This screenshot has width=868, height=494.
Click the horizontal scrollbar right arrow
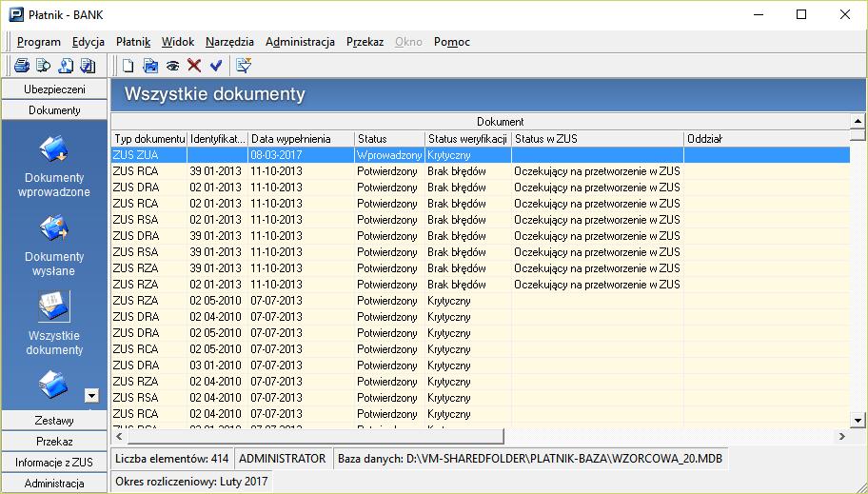pyautogui.click(x=842, y=436)
